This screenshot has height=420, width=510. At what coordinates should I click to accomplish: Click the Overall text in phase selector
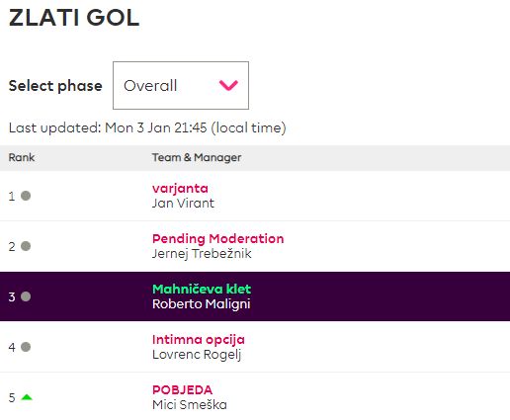150,86
